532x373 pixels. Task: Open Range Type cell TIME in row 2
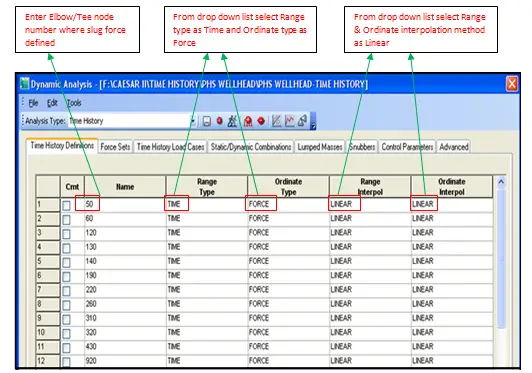pos(207,219)
